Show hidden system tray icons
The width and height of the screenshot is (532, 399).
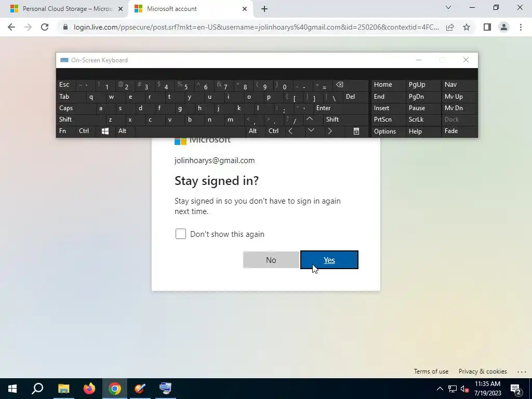point(440,389)
